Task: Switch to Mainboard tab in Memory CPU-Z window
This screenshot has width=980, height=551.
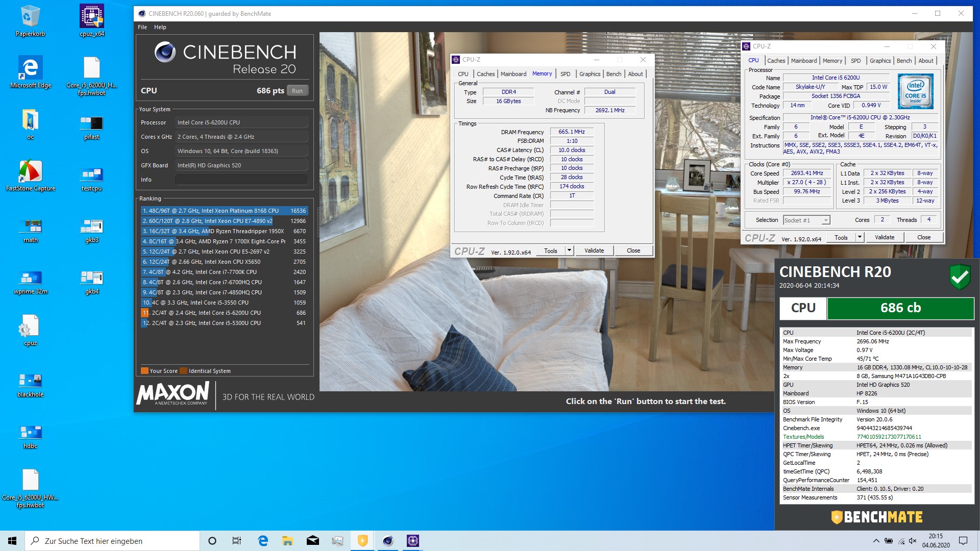Action: tap(513, 74)
